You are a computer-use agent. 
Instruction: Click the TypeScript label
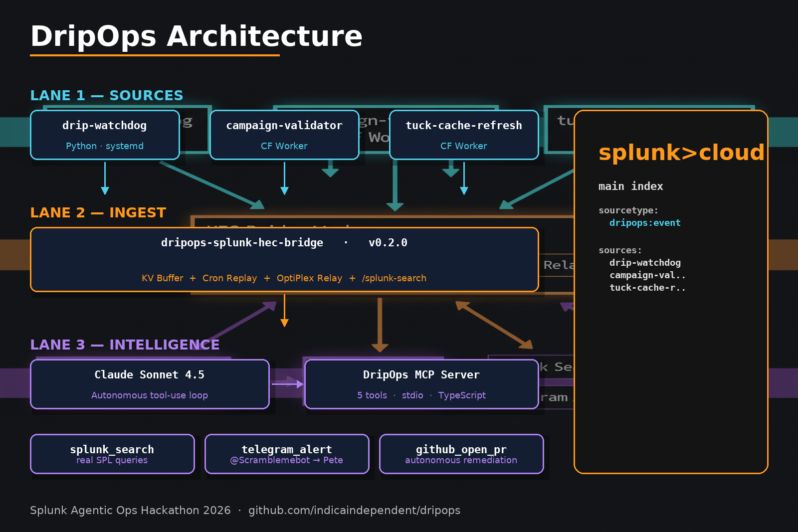[462, 395]
